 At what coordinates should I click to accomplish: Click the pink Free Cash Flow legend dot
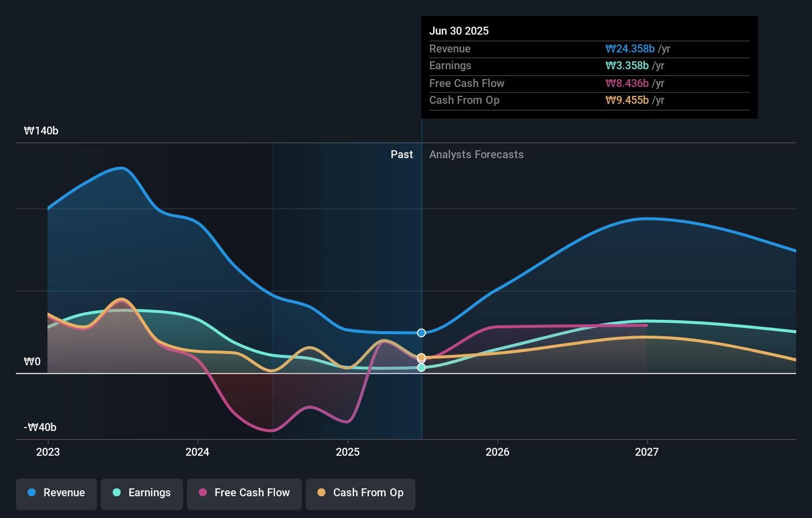point(201,493)
